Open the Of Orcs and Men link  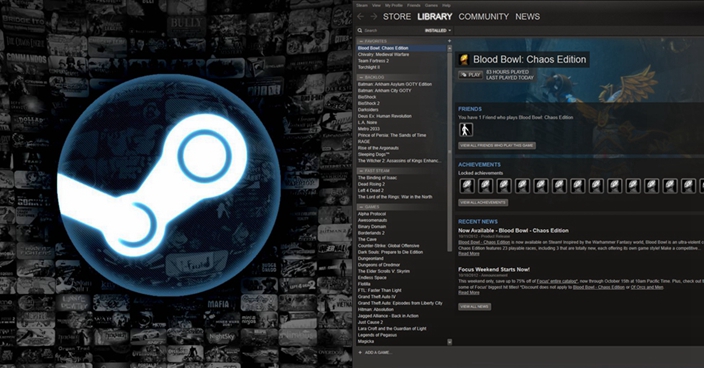[647, 287]
